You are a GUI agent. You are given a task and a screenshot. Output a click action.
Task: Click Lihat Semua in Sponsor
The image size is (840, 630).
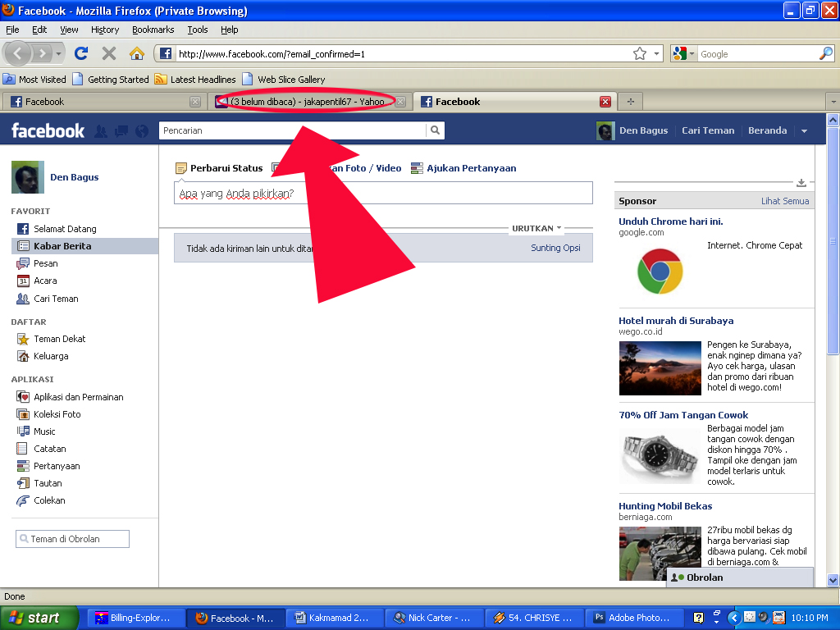(784, 201)
